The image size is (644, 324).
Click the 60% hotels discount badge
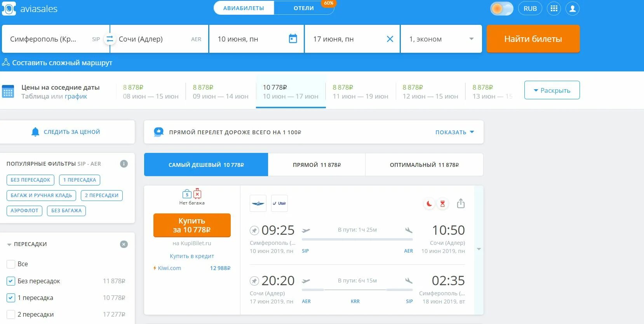[329, 3]
